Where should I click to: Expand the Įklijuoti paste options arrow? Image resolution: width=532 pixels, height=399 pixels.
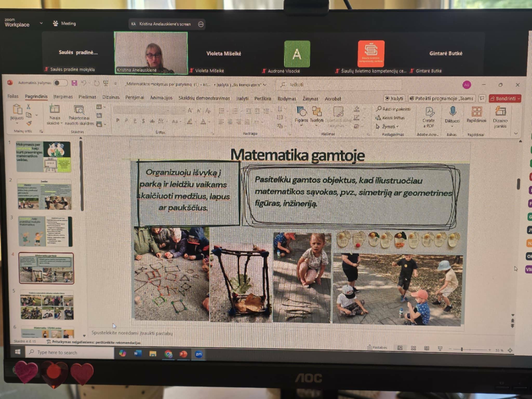coord(17,123)
